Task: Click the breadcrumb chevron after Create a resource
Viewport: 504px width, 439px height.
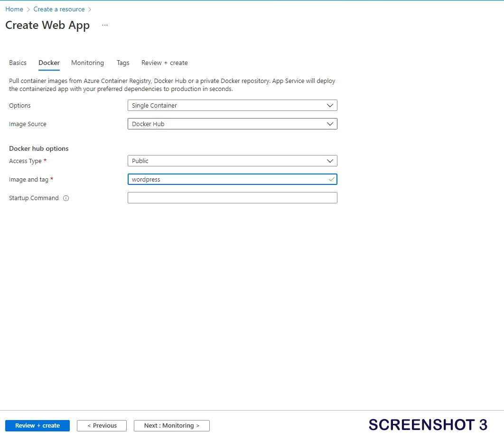Action: [90, 9]
